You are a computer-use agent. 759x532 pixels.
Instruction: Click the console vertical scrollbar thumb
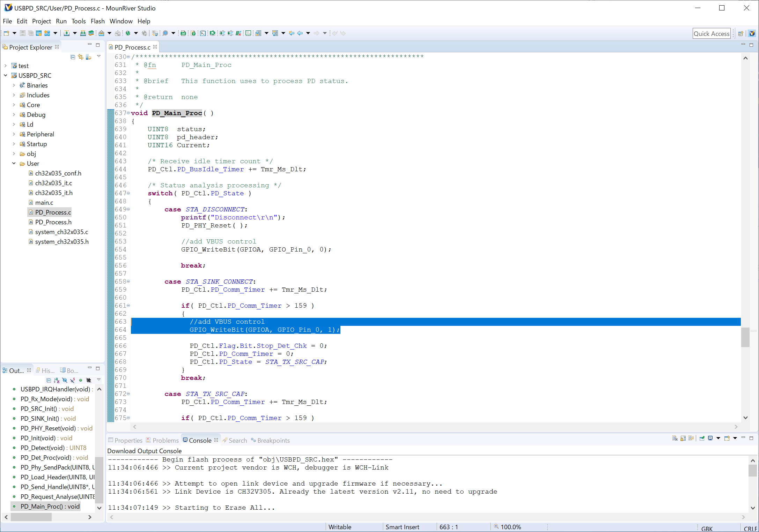point(752,470)
